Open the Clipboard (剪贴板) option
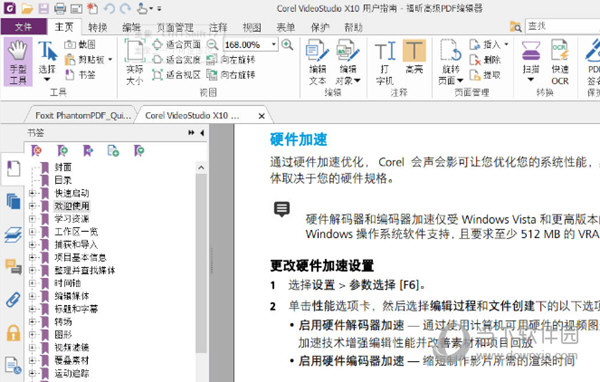 (88, 59)
